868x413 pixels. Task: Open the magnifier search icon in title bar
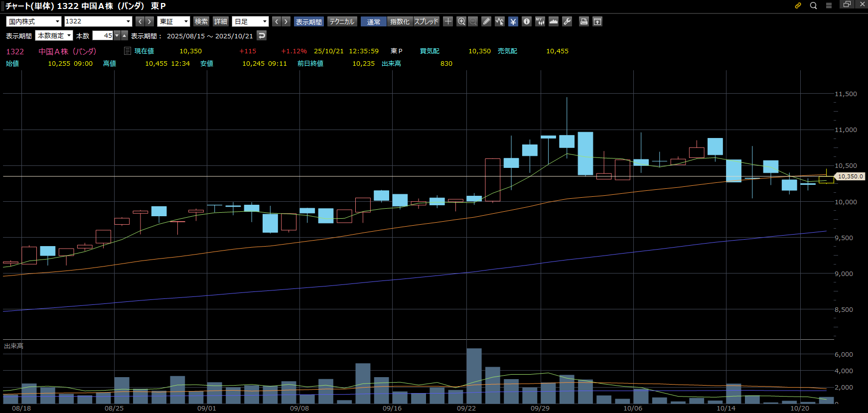(813, 5)
